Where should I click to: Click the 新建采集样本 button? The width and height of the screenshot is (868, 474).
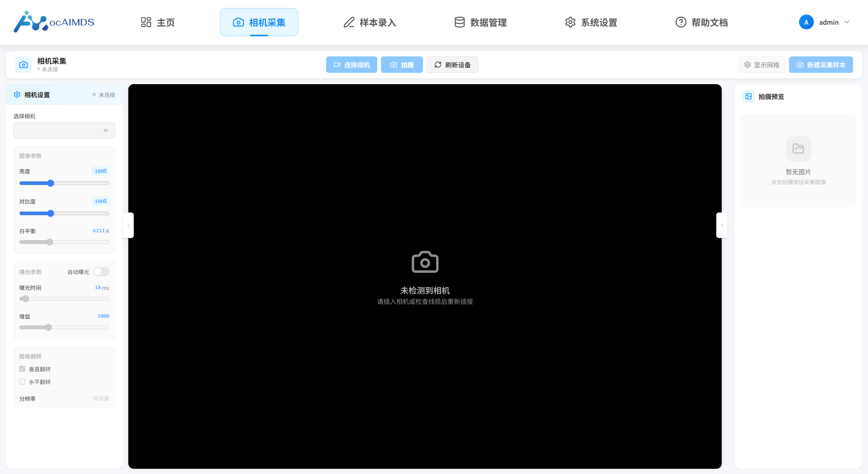[821, 65]
